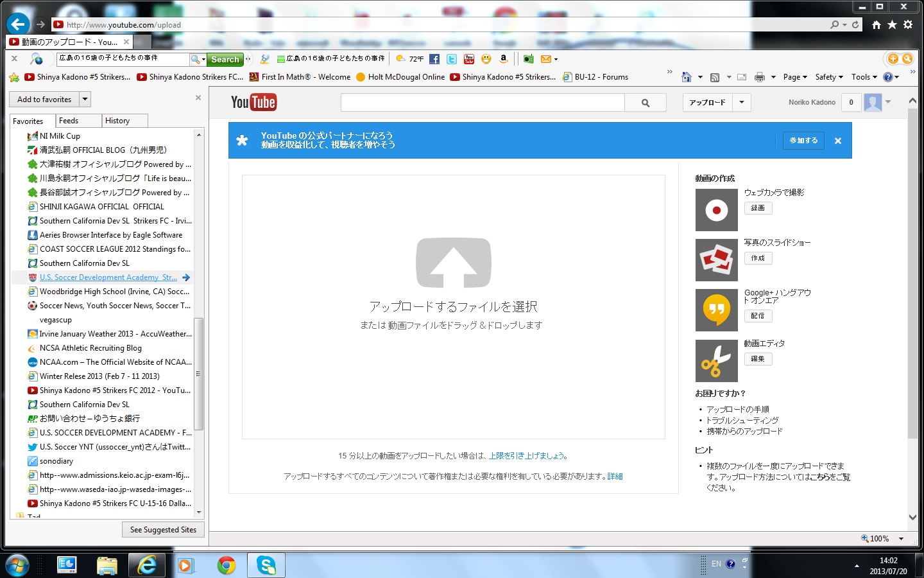Open bookmark First In Math Welcome
This screenshot has height=578, width=924.
pyautogui.click(x=300, y=77)
